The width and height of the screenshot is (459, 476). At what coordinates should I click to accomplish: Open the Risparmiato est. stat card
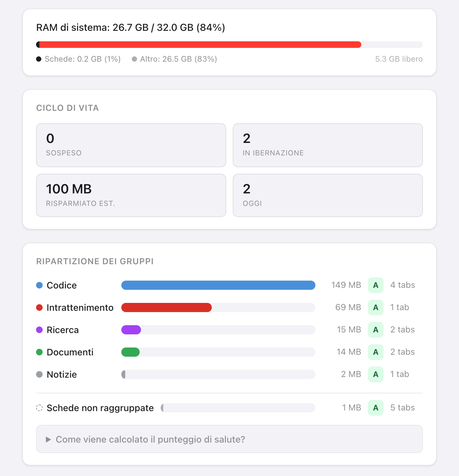[x=131, y=195]
